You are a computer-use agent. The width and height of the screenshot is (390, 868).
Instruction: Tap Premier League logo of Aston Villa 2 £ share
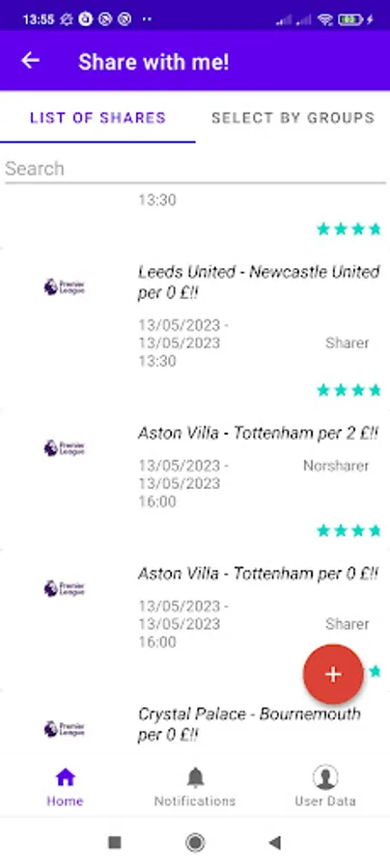[65, 448]
